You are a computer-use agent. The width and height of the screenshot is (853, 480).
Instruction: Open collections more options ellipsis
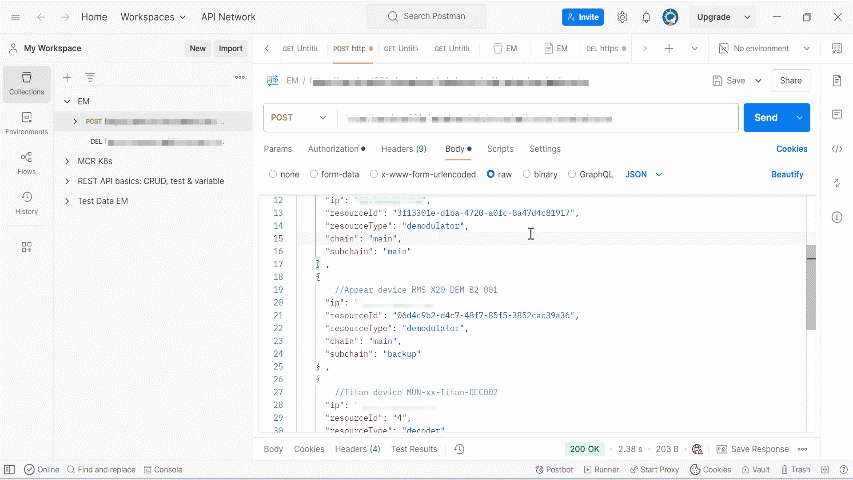pos(239,77)
